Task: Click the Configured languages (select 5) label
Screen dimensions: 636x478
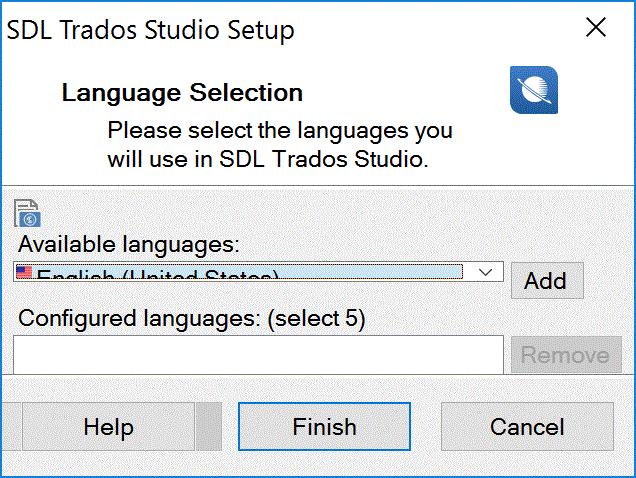Action: [x=192, y=318]
